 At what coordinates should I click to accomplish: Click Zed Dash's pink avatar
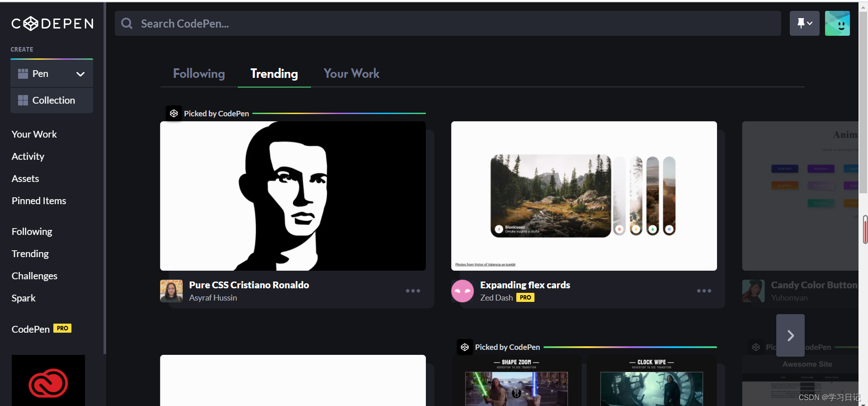pos(462,291)
